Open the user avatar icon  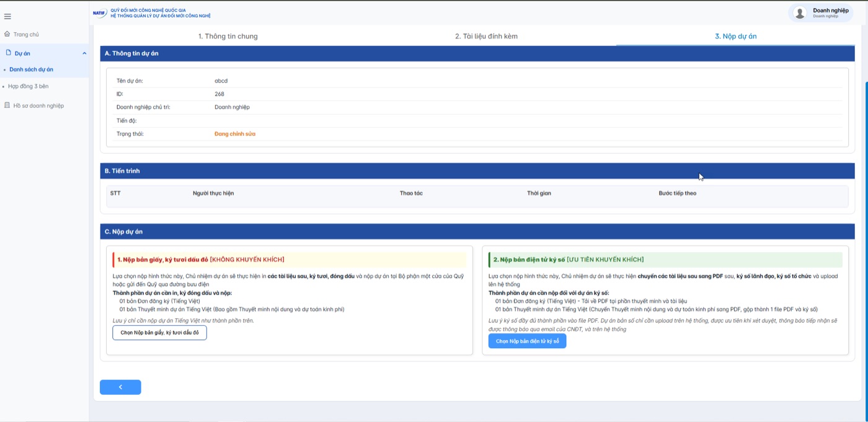pyautogui.click(x=800, y=12)
